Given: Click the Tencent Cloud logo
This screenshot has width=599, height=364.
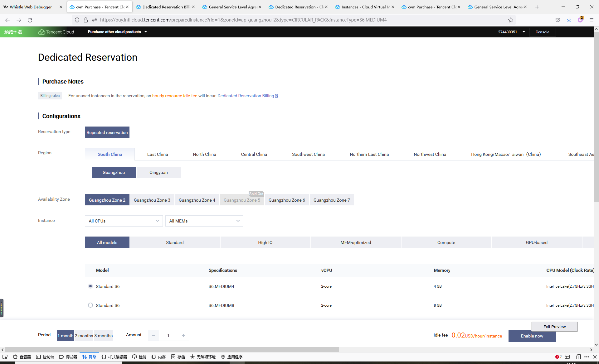Looking at the screenshot, I should 56,32.
